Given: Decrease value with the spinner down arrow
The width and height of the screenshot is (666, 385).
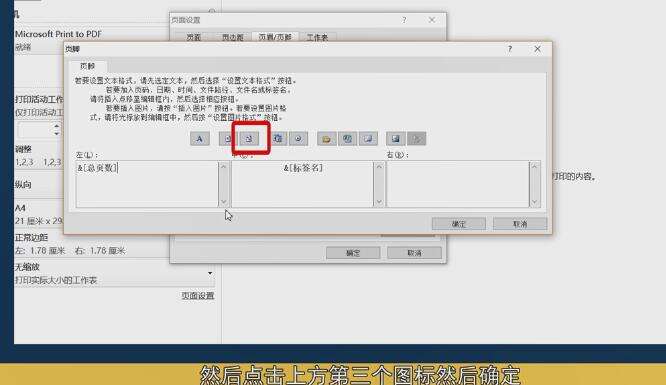Looking at the screenshot, I should pyautogui.click(x=57, y=134).
